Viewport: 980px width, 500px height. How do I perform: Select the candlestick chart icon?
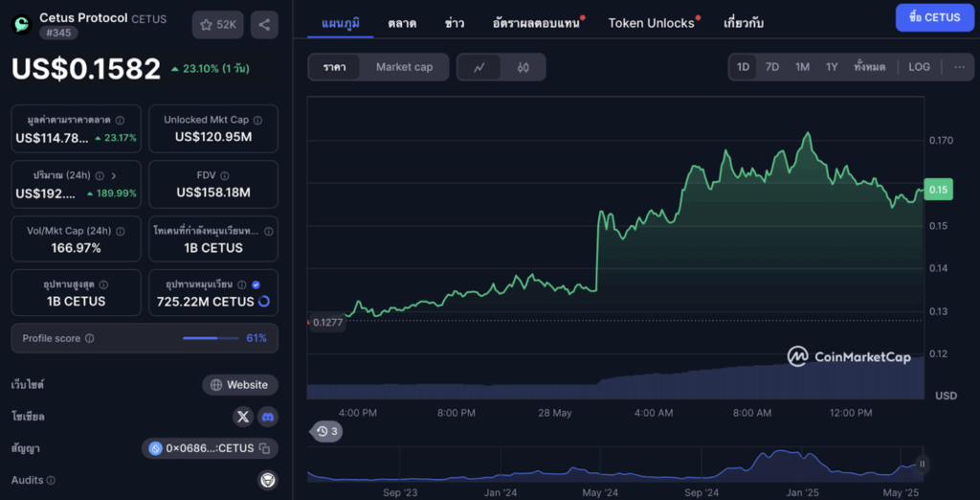pos(523,67)
